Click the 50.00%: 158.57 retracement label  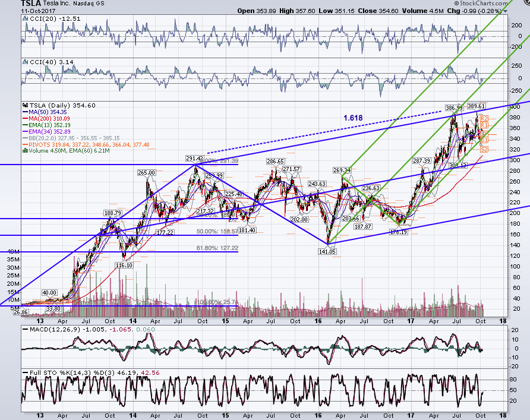217,232
